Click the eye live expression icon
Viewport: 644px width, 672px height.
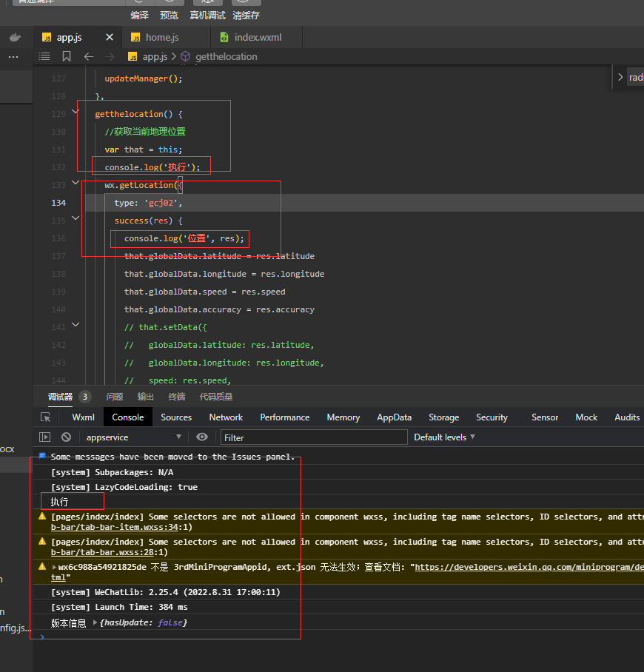coord(202,437)
